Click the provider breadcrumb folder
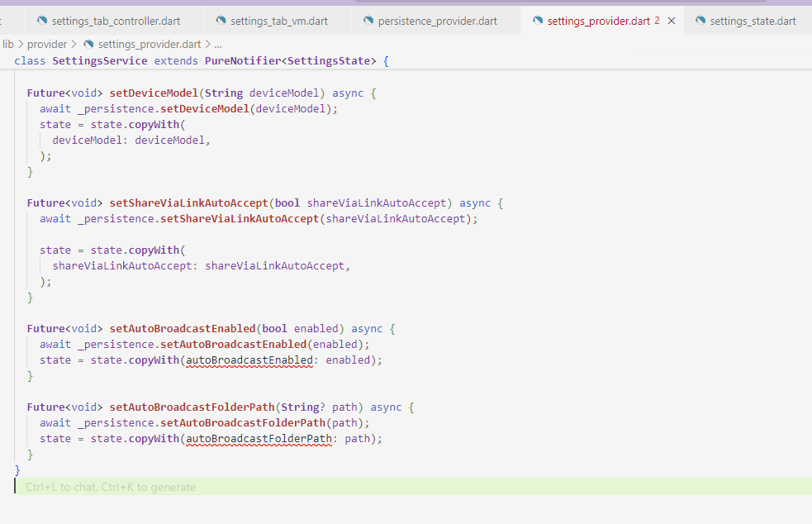812x524 pixels. (47, 44)
